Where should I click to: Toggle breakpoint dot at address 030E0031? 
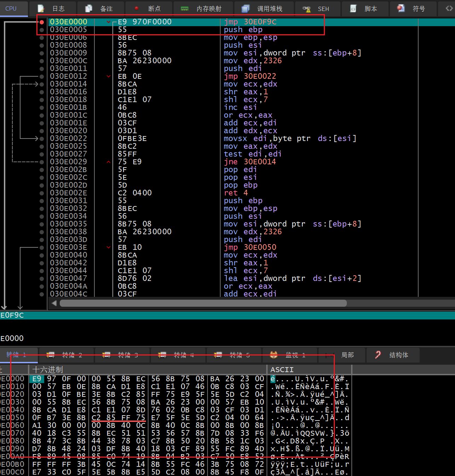point(42,201)
